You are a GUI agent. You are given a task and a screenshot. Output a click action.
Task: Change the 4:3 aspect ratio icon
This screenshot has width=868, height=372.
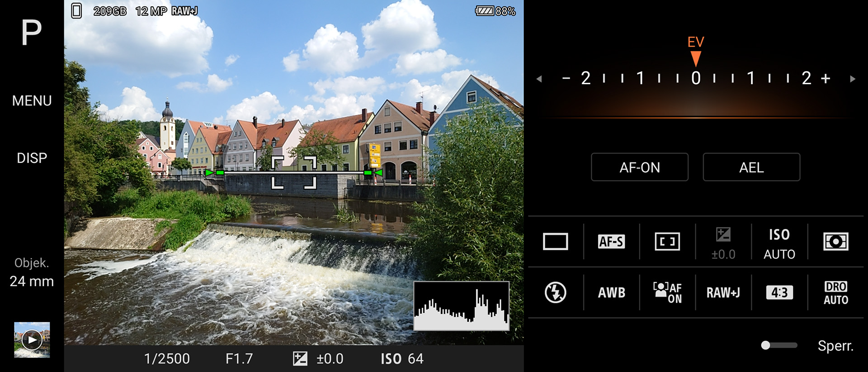(779, 293)
